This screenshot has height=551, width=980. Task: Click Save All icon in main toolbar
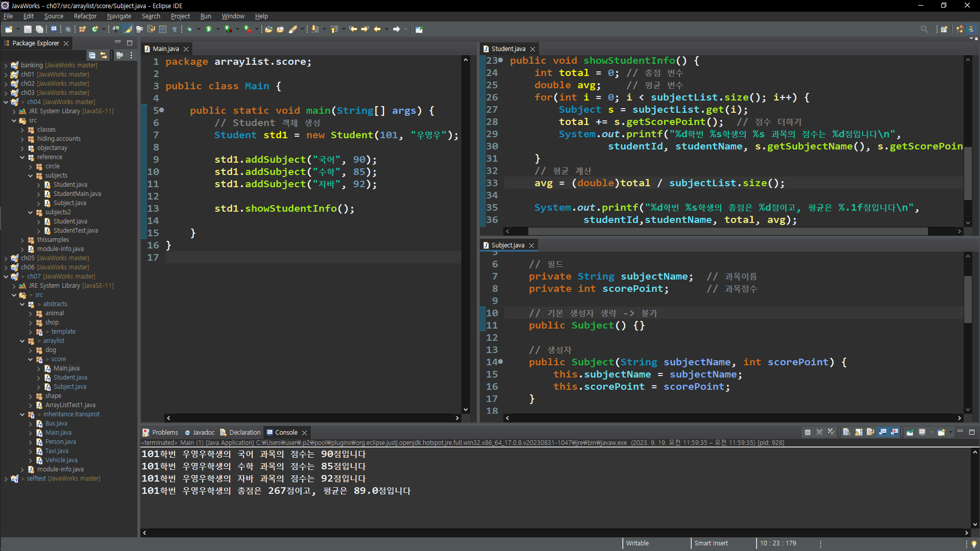[39, 29]
